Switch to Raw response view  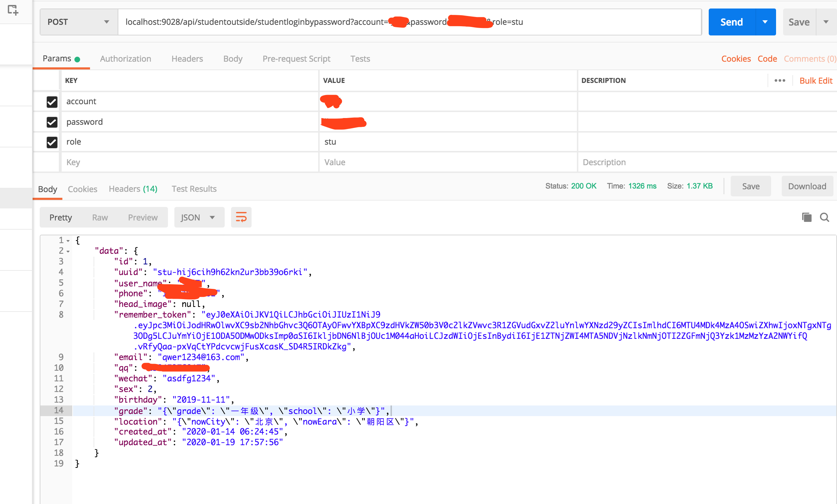[100, 217]
